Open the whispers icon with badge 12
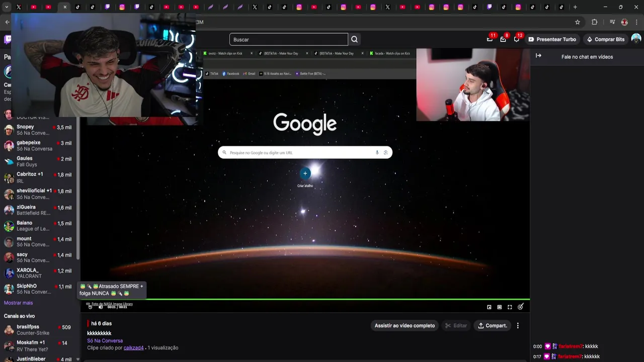Image resolution: width=644 pixels, height=362 pixels. [517, 39]
